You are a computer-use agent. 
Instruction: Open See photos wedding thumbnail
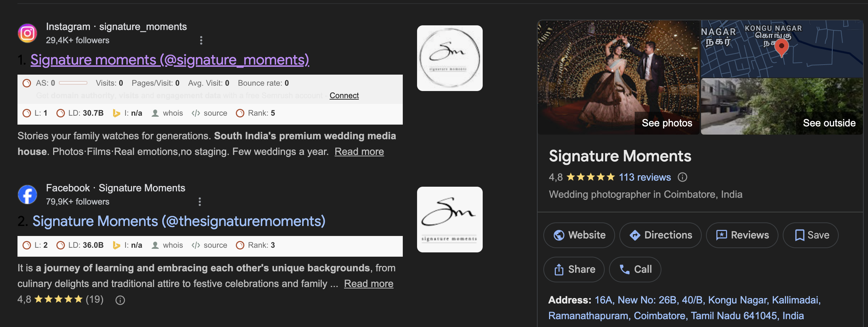pos(618,77)
